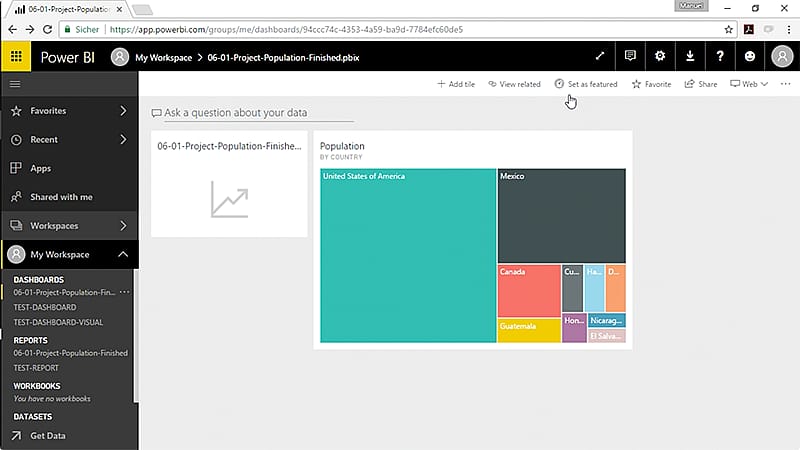The width and height of the screenshot is (800, 450).
Task: Select the El Salva... treemap block
Action: click(607, 336)
